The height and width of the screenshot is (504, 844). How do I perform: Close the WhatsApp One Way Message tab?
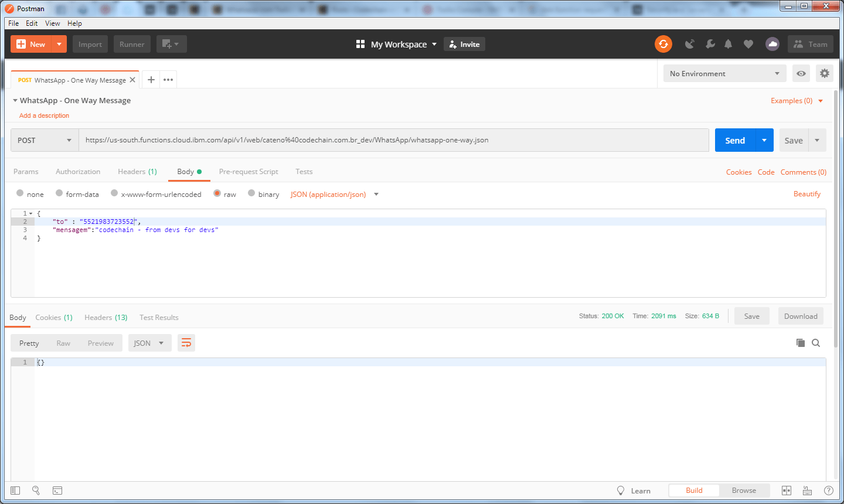point(132,80)
